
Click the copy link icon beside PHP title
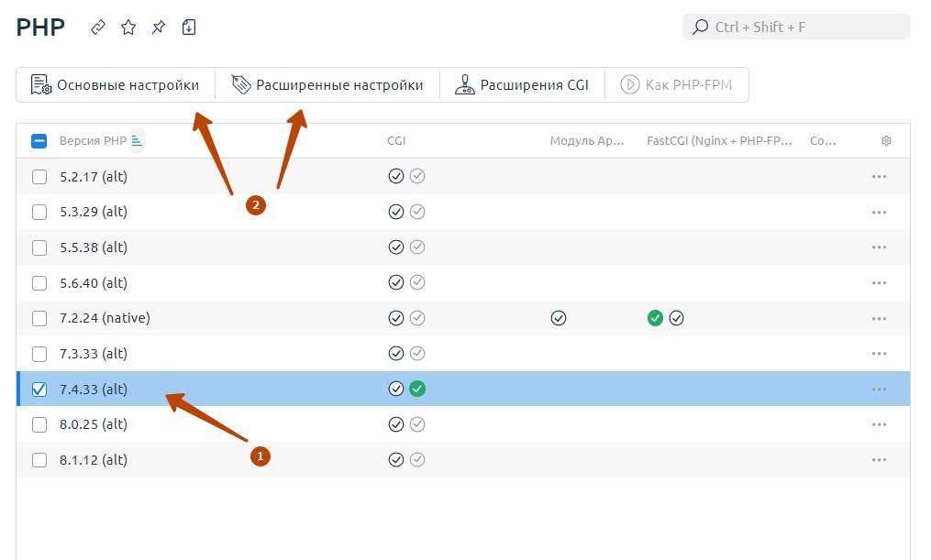click(x=98, y=27)
